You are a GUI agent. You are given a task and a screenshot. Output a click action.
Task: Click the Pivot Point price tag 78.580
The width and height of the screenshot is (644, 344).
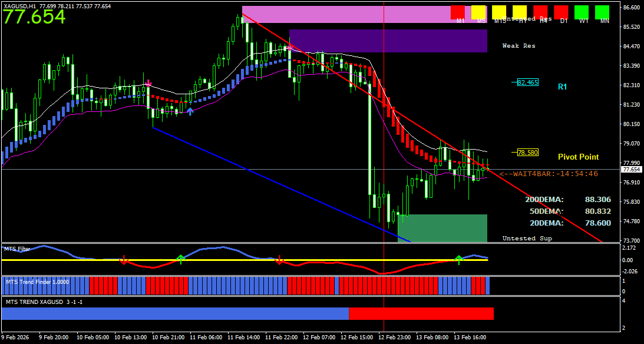coord(527,153)
